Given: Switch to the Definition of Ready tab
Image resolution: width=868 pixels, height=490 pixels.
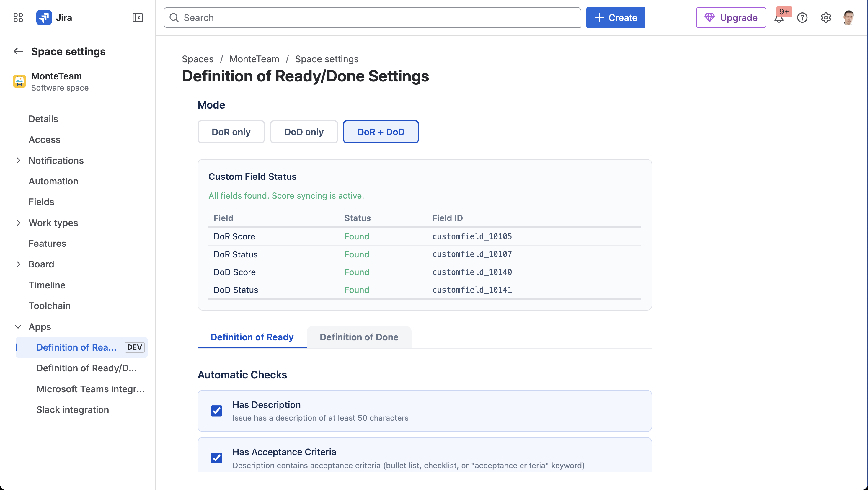Looking at the screenshot, I should click(252, 337).
